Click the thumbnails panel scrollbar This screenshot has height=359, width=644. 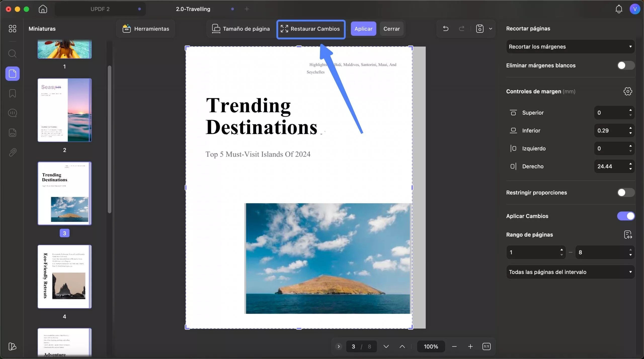tap(109, 139)
